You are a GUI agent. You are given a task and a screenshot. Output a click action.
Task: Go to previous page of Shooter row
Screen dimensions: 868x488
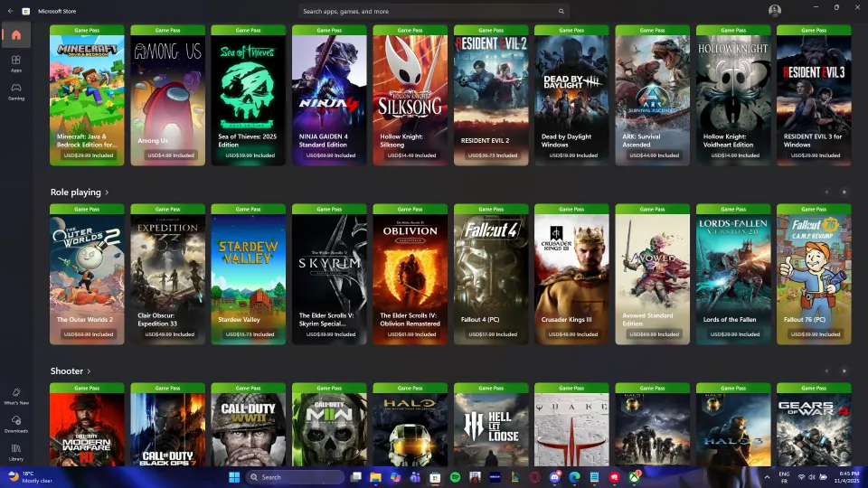826,371
